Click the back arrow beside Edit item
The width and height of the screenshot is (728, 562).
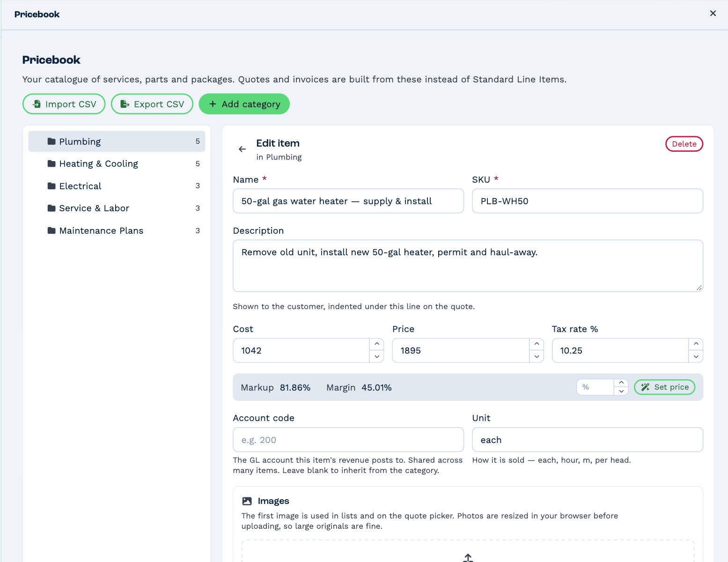[242, 149]
